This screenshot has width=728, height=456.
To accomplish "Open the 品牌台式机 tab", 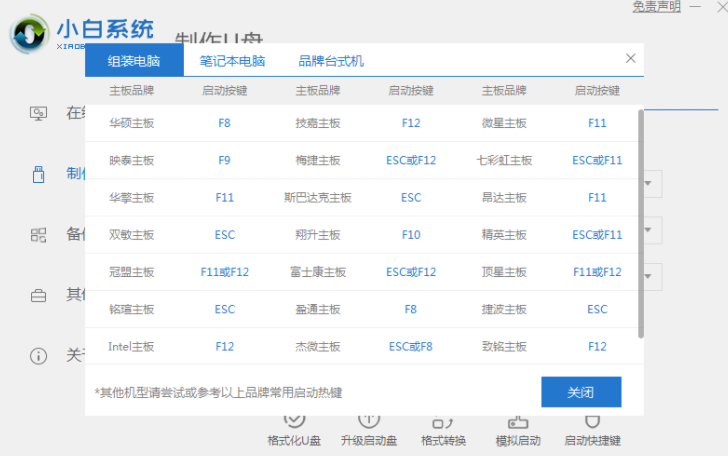I will pyautogui.click(x=331, y=61).
